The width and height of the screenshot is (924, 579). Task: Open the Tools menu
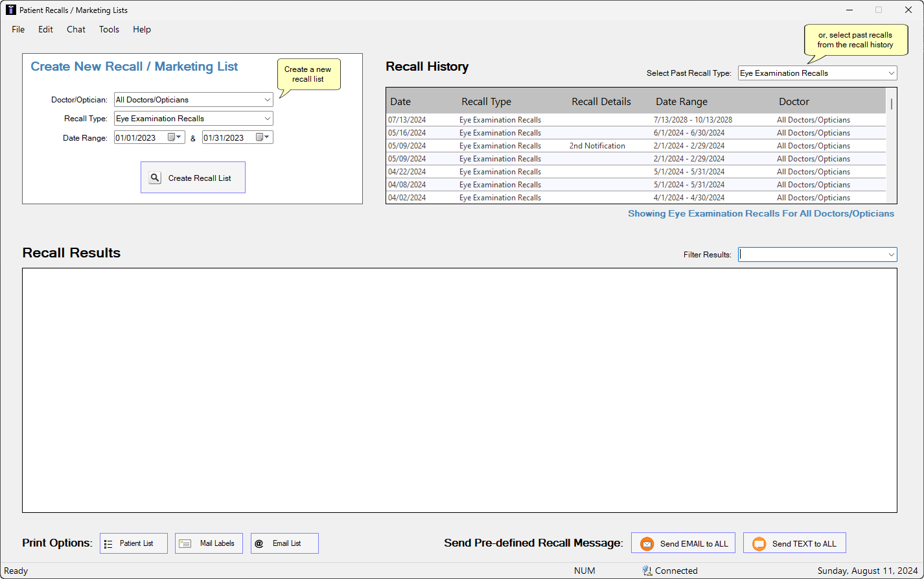click(x=109, y=29)
